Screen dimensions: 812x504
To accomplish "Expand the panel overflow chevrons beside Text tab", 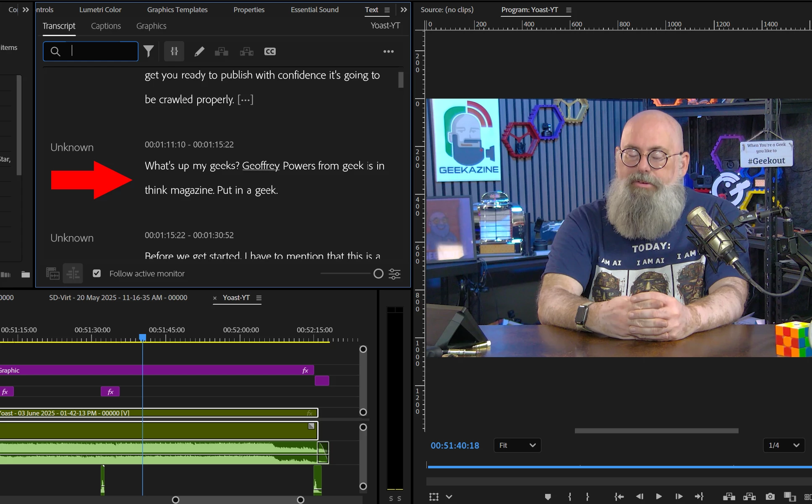I will 404,10.
